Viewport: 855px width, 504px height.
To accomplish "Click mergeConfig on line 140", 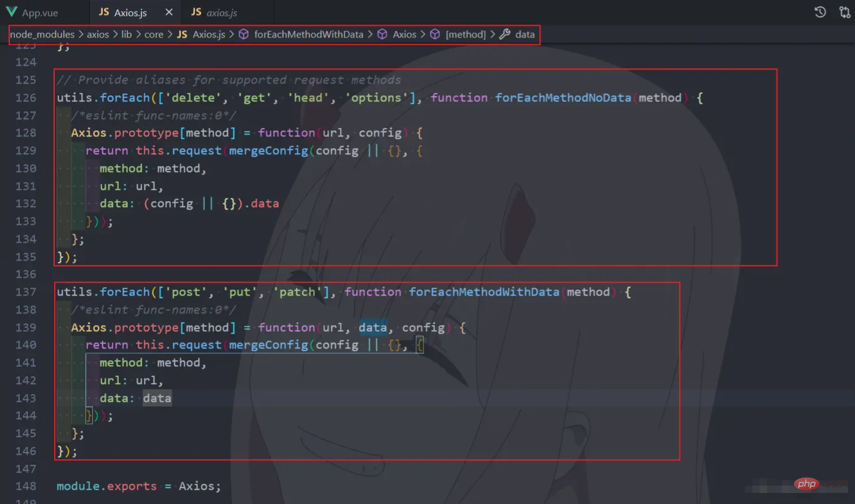I will pos(269,345).
